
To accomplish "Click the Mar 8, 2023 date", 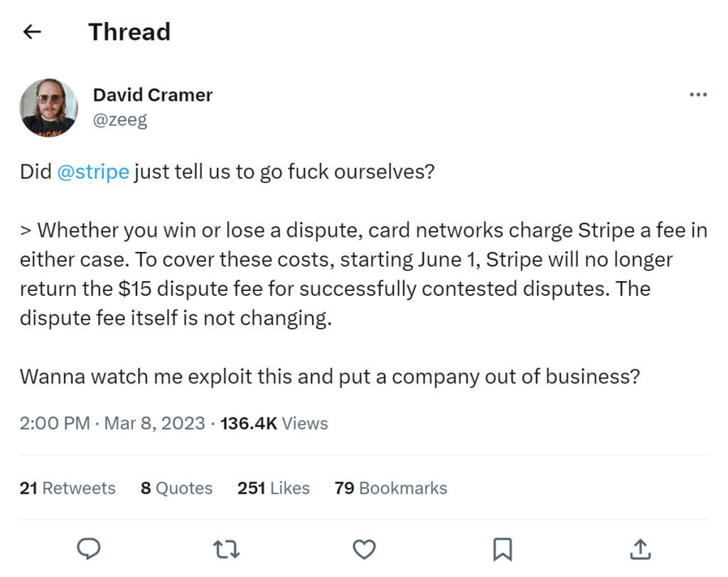I will coord(154,424).
